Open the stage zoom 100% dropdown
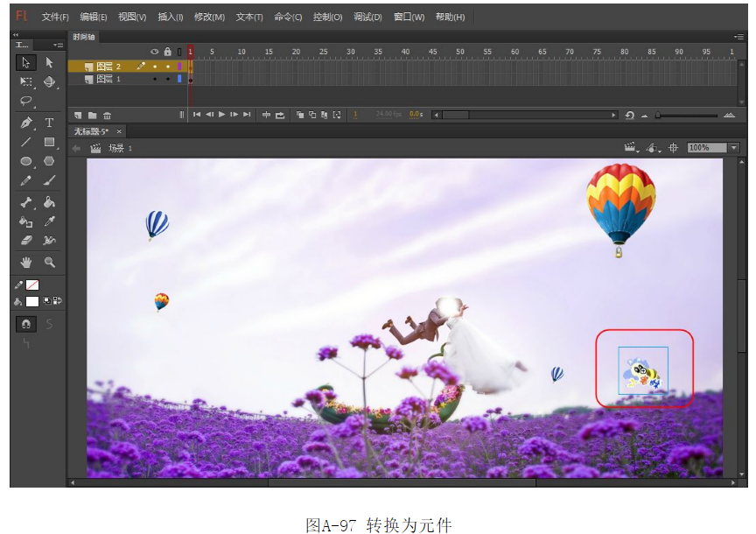Viewport: 756px width, 534px height. (x=733, y=148)
